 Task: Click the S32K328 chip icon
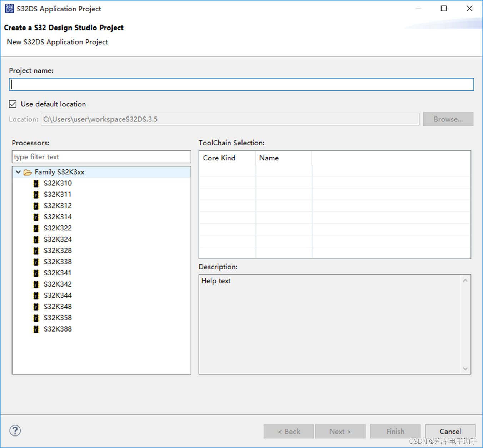(x=36, y=251)
